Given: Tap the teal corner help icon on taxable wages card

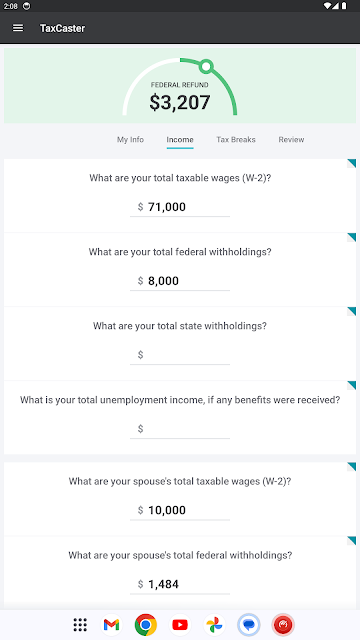Looking at the screenshot, I should 351,164.
